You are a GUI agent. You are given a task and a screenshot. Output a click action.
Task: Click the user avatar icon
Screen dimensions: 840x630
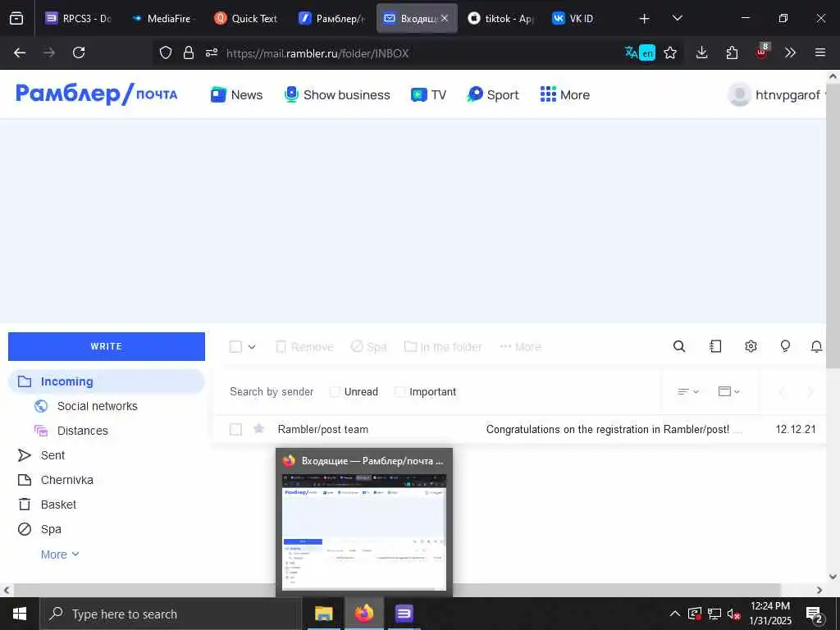coord(739,95)
